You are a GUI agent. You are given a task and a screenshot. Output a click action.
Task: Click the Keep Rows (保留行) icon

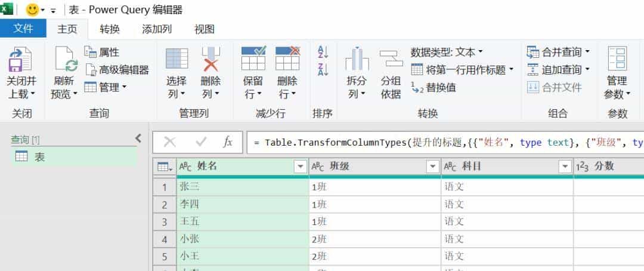253,58
